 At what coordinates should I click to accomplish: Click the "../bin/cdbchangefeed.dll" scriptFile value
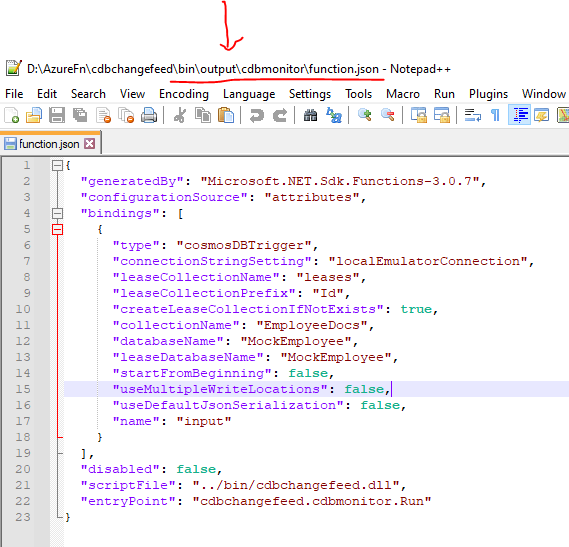pyautogui.click(x=296, y=485)
